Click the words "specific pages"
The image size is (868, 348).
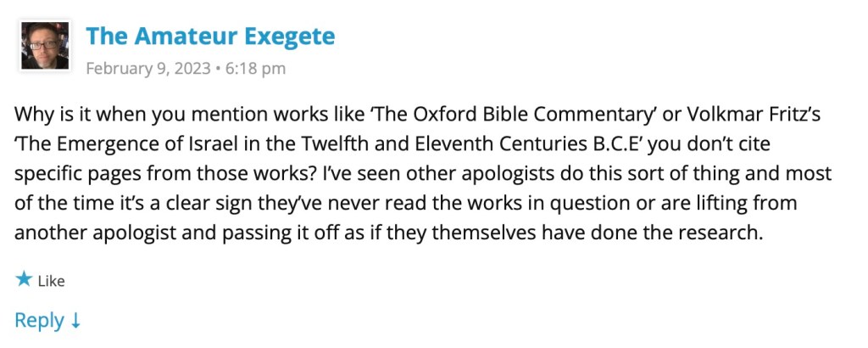(x=70, y=174)
